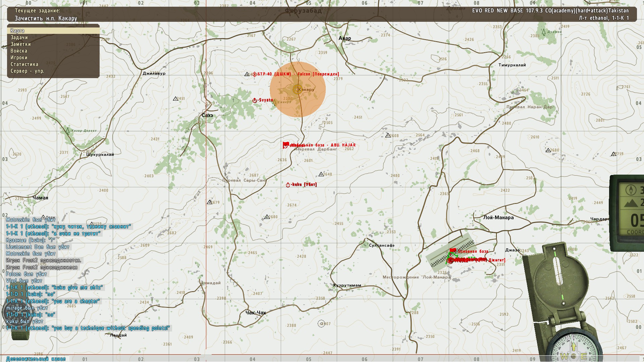
Task: Click the Дополнительный канал chat channel label
Action: pos(36,359)
